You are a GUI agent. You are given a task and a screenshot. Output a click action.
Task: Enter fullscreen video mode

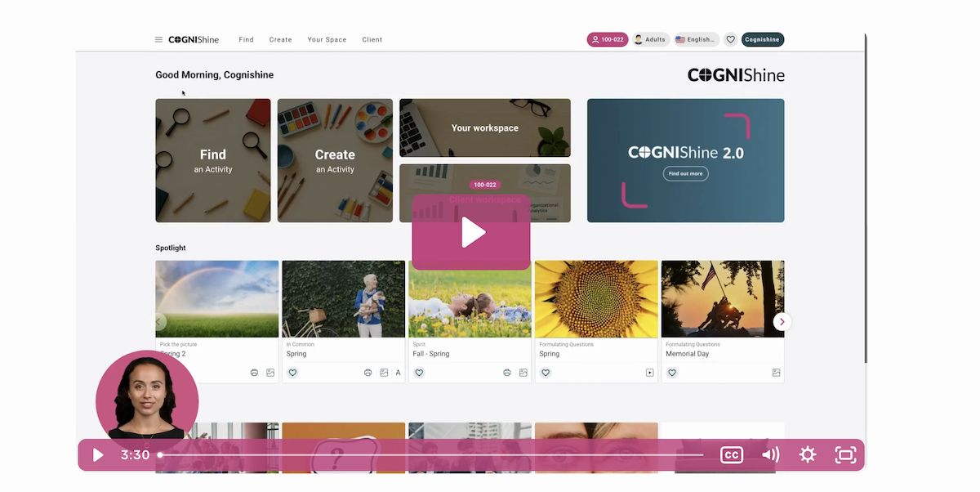[x=845, y=455]
